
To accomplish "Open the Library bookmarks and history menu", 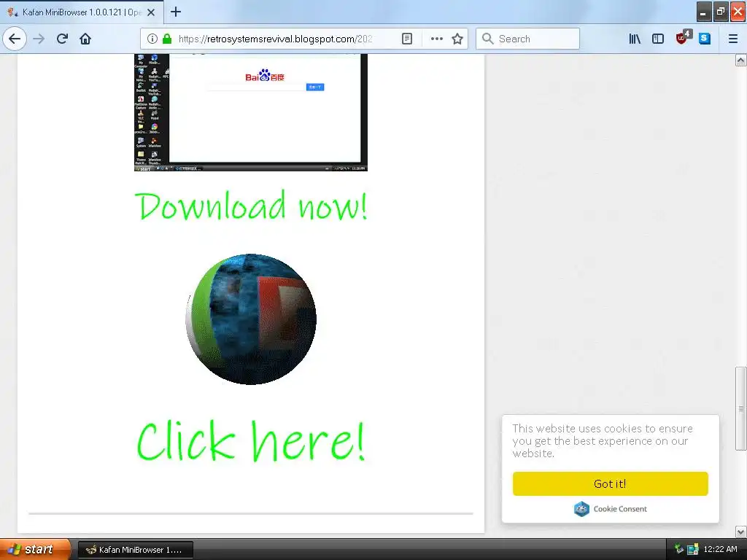I will [635, 39].
